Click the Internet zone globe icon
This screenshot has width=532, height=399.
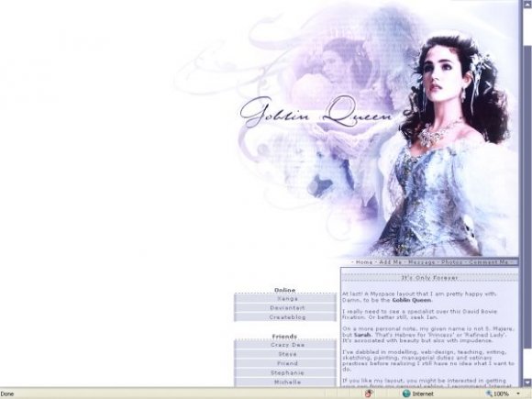[x=406, y=393]
